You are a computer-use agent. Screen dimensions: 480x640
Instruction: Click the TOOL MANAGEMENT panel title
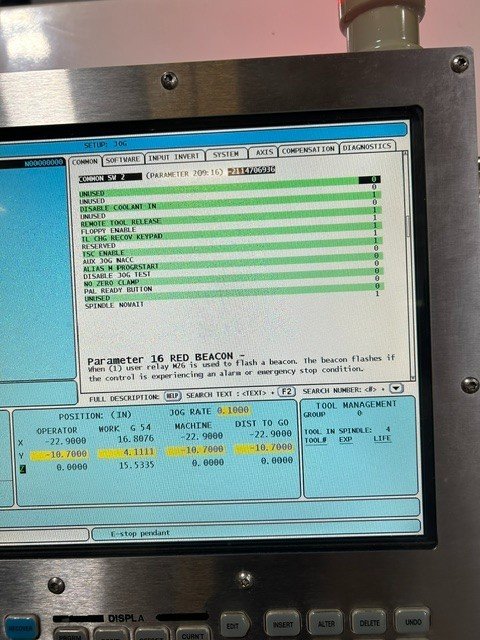click(x=356, y=404)
